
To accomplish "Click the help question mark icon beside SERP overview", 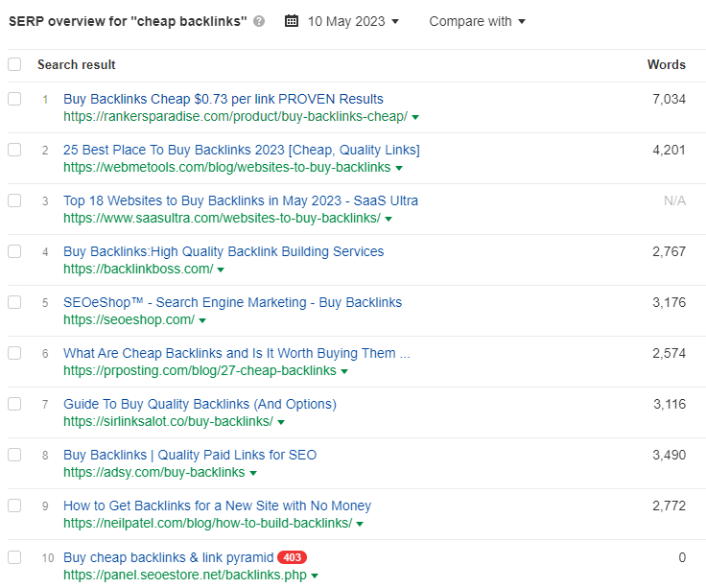I will pyautogui.click(x=259, y=21).
